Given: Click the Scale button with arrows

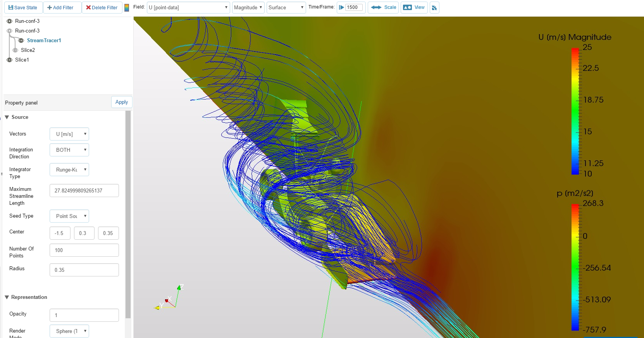Looking at the screenshot, I should pos(384,7).
